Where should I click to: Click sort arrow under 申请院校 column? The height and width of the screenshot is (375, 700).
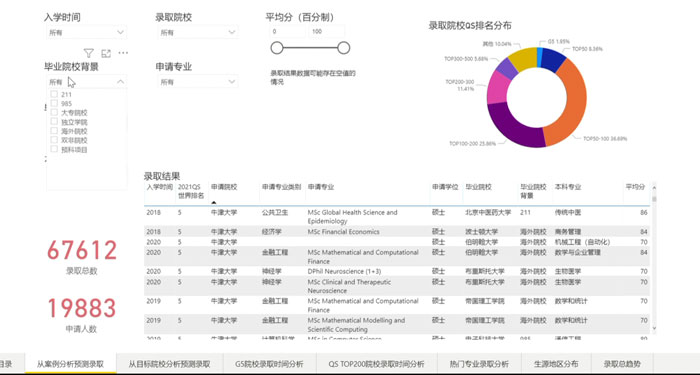click(x=213, y=202)
